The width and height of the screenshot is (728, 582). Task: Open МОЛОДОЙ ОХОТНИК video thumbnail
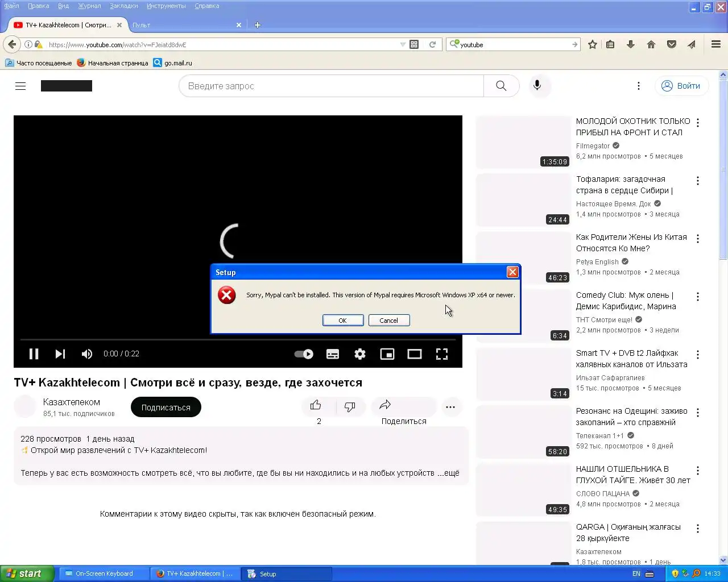523,142
